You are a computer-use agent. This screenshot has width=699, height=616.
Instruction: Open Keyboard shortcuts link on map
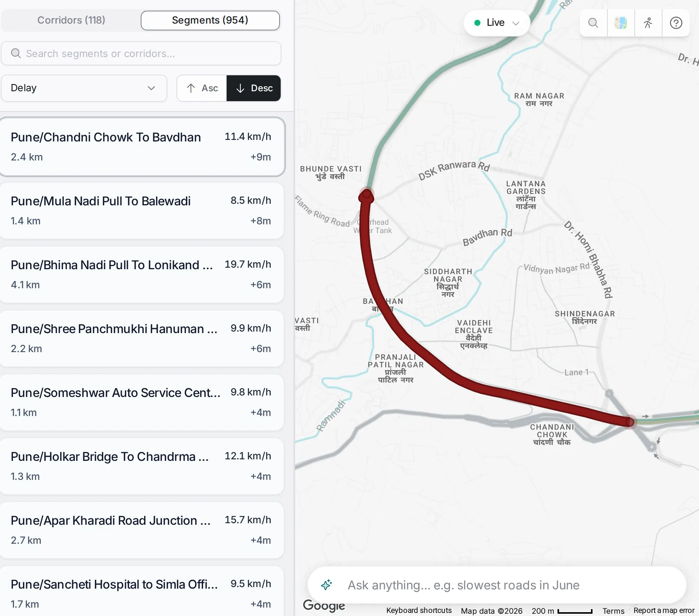(419, 610)
